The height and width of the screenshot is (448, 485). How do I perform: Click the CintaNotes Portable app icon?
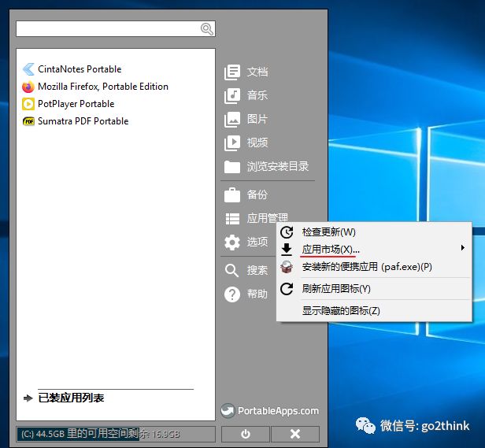(28, 69)
